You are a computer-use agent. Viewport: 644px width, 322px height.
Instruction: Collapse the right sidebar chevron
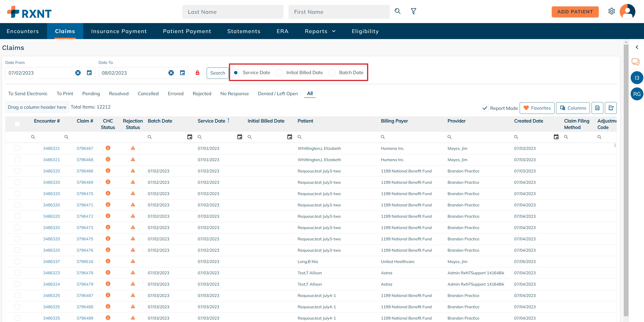(637, 47)
